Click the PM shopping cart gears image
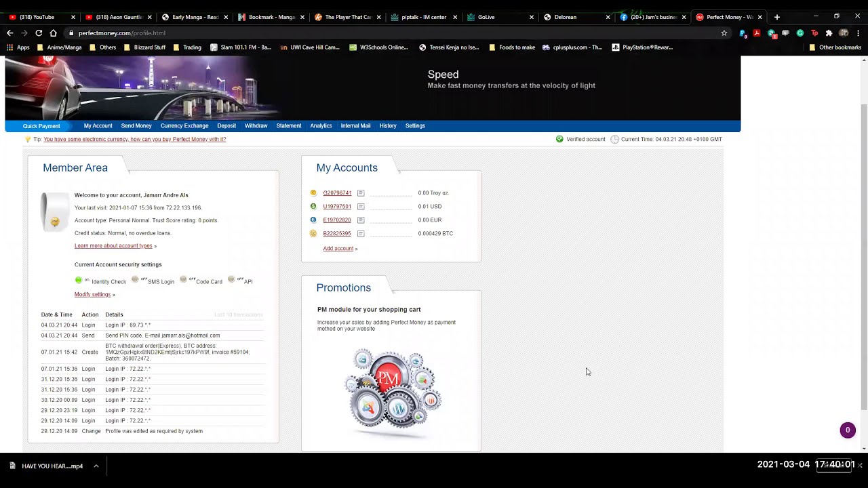868x488 pixels. pos(392,393)
